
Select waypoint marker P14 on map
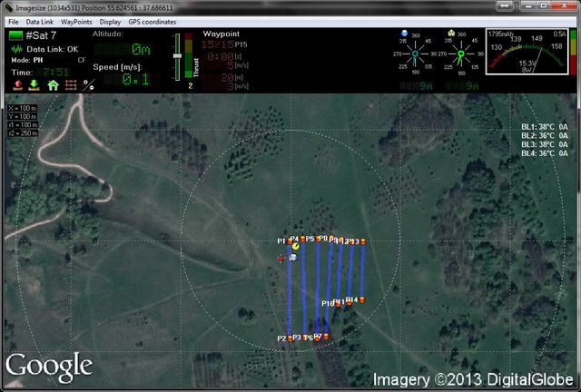(x=362, y=299)
